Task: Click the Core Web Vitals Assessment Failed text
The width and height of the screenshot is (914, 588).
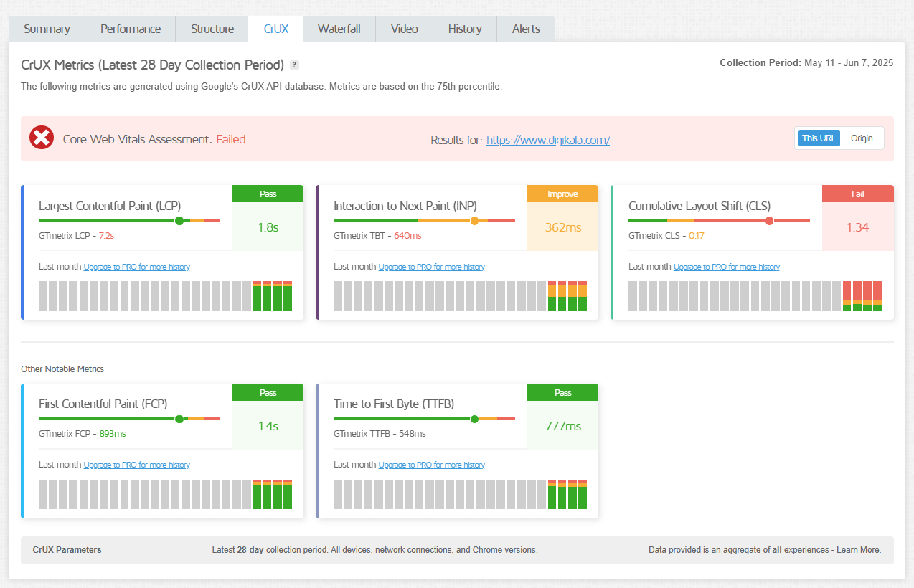Action: 154,139
